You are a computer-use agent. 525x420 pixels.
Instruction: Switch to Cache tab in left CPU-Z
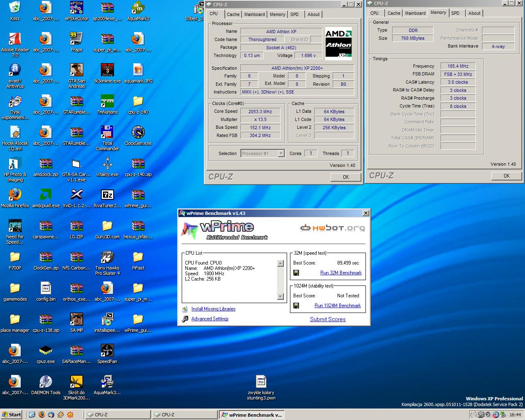pos(233,14)
